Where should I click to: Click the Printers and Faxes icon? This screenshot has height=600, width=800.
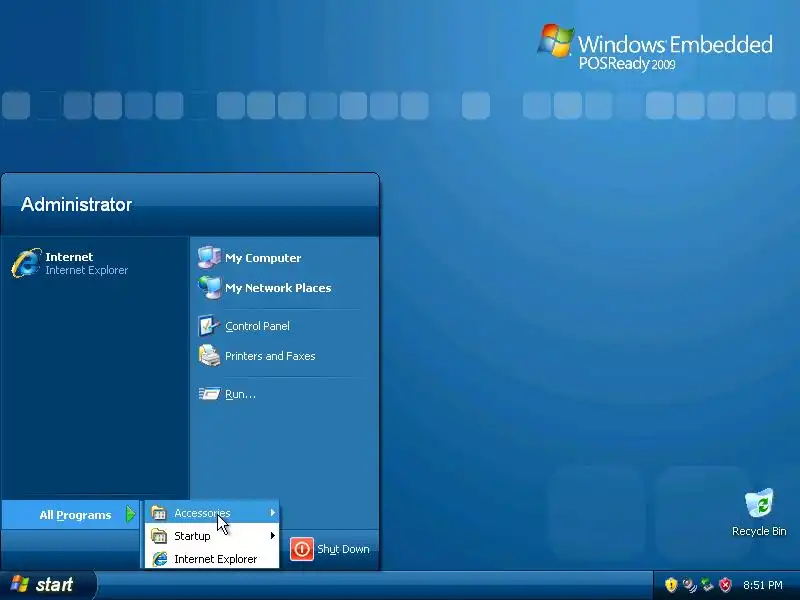(x=209, y=356)
